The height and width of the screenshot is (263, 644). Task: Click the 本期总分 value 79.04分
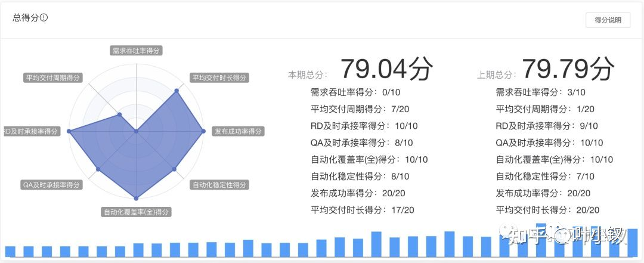(x=386, y=69)
